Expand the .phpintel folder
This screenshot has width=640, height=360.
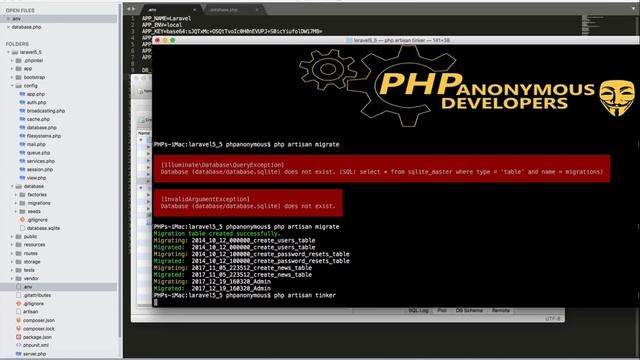[x=12, y=60]
